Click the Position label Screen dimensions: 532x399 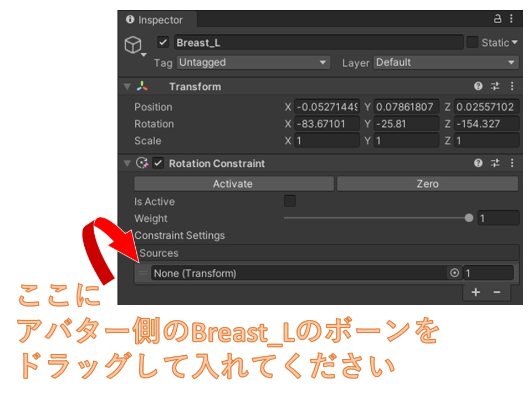[154, 107]
